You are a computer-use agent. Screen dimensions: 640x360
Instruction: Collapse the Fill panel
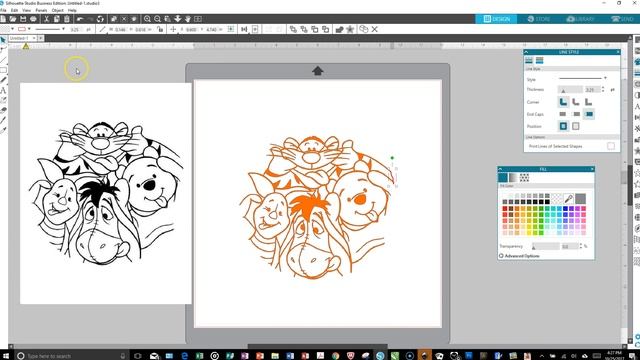tap(500, 169)
